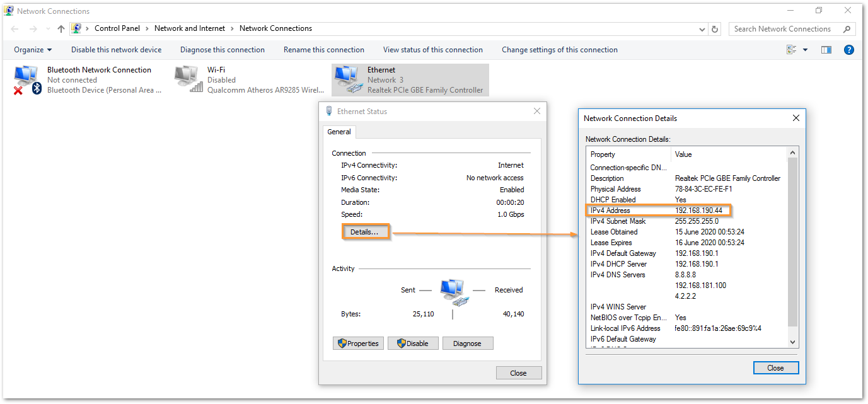Click the Back navigation arrow
The image size is (868, 404).
coord(15,29)
